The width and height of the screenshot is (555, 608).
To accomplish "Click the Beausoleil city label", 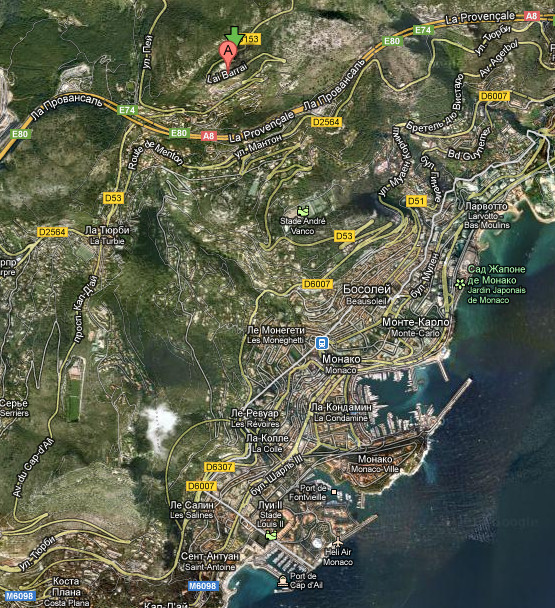I will click(367, 295).
